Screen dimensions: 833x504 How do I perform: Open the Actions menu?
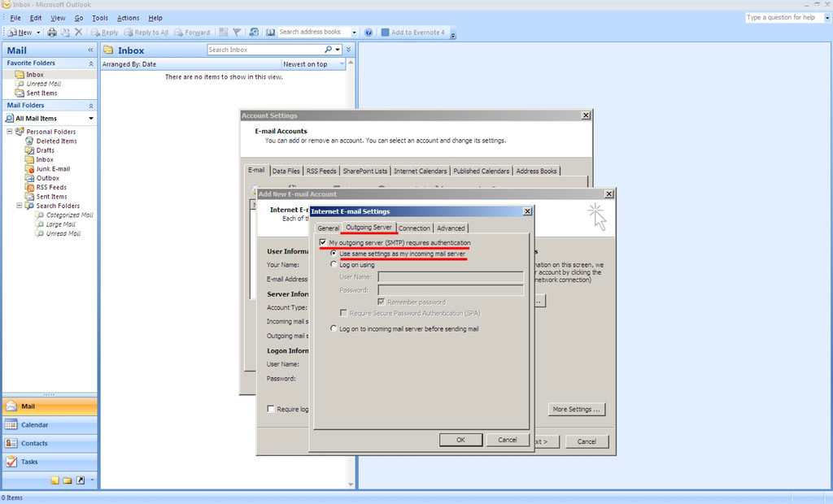click(x=128, y=18)
